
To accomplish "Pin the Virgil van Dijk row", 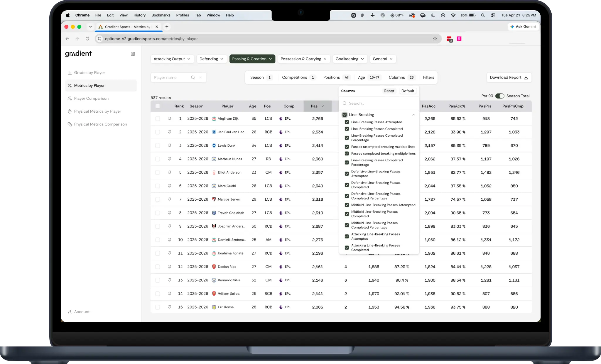I will point(170,118).
